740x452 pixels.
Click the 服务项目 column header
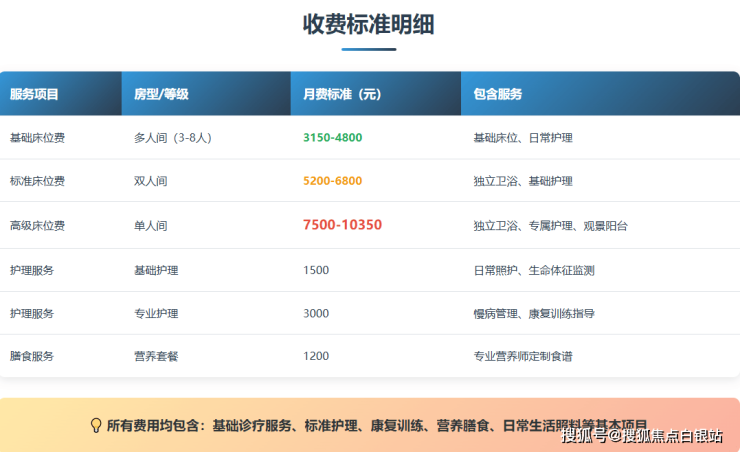[34, 95]
